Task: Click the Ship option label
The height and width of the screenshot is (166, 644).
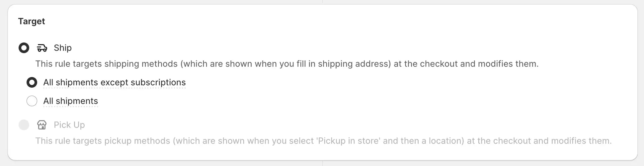Action: (63, 48)
